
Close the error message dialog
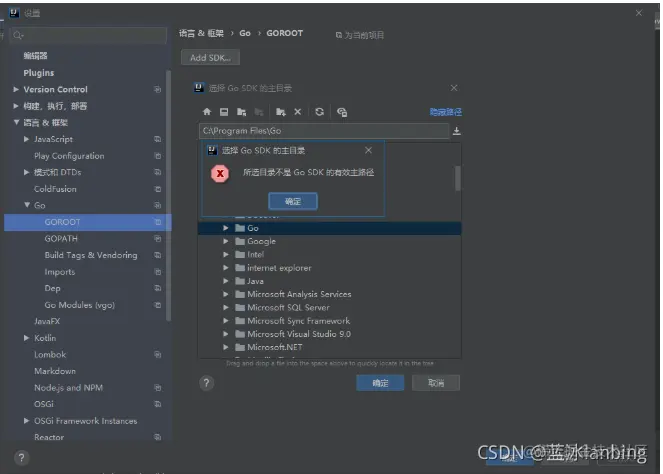point(368,150)
